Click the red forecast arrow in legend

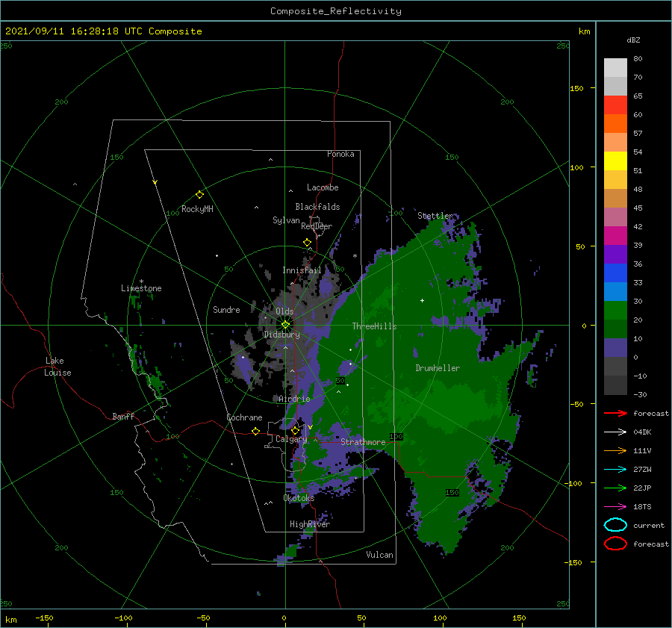pos(615,413)
